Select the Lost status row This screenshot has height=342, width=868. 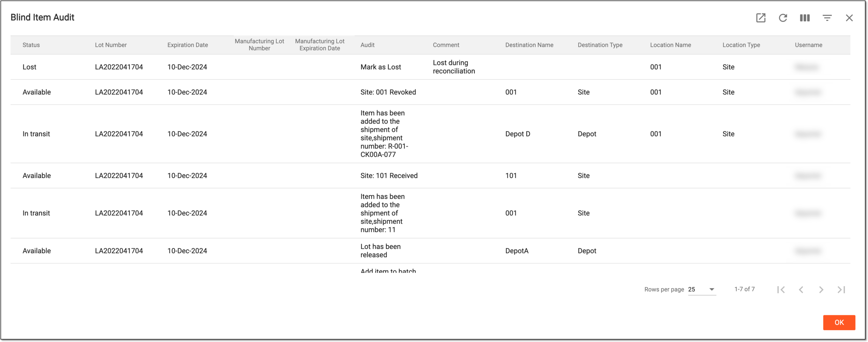point(430,67)
